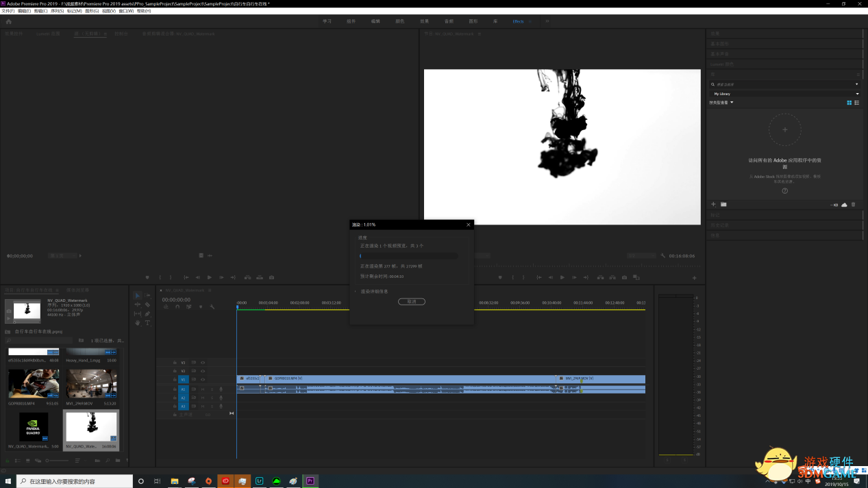Image resolution: width=868 pixels, height=488 pixels.
Task: Toggle track lock for V1
Action: (x=175, y=379)
